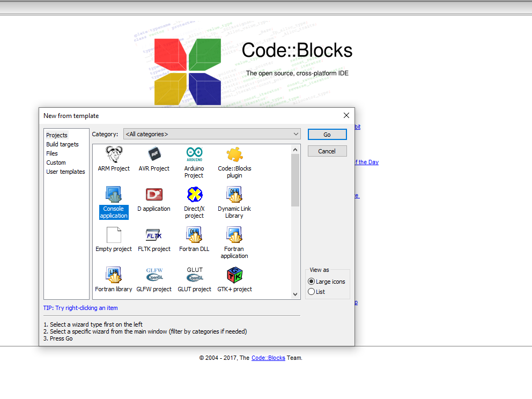
Task: Select User templates wizard type
Action: point(65,172)
